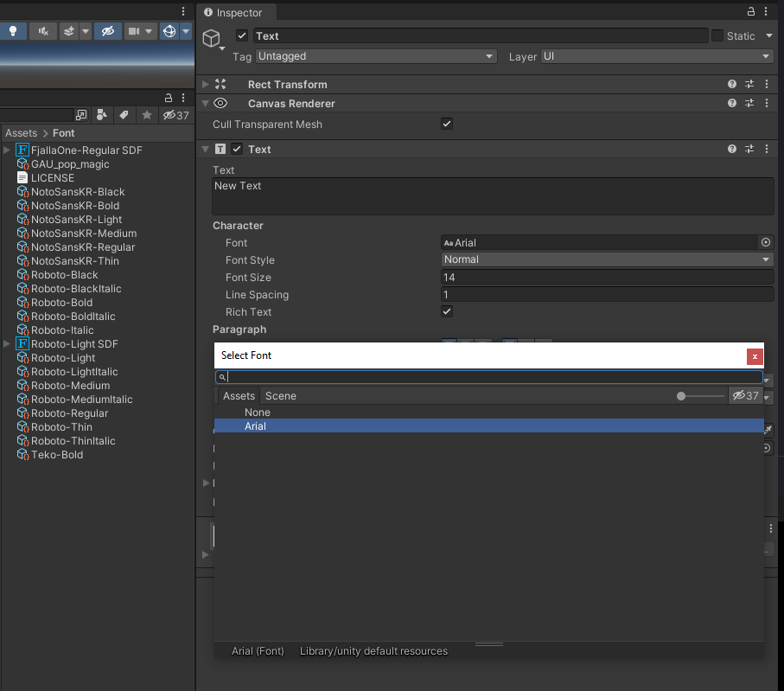Expand the Rect Transform component
The height and width of the screenshot is (691, 784).
[x=206, y=85]
